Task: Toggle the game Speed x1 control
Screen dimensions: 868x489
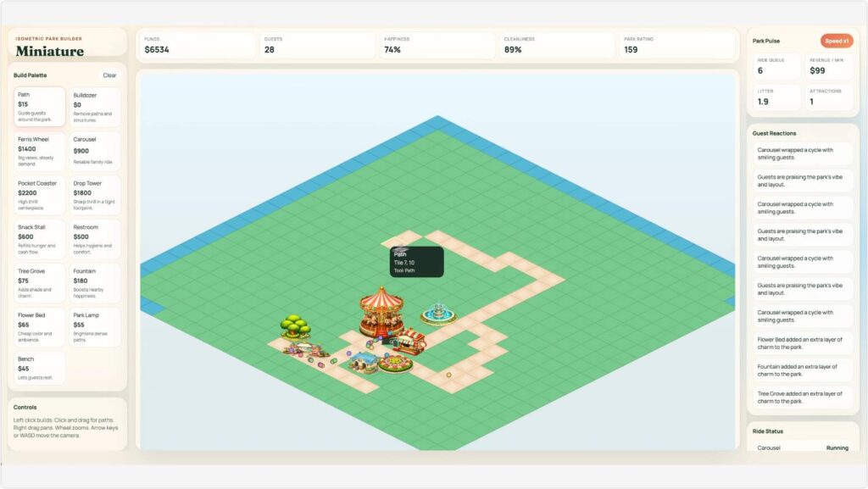Action: coord(837,40)
